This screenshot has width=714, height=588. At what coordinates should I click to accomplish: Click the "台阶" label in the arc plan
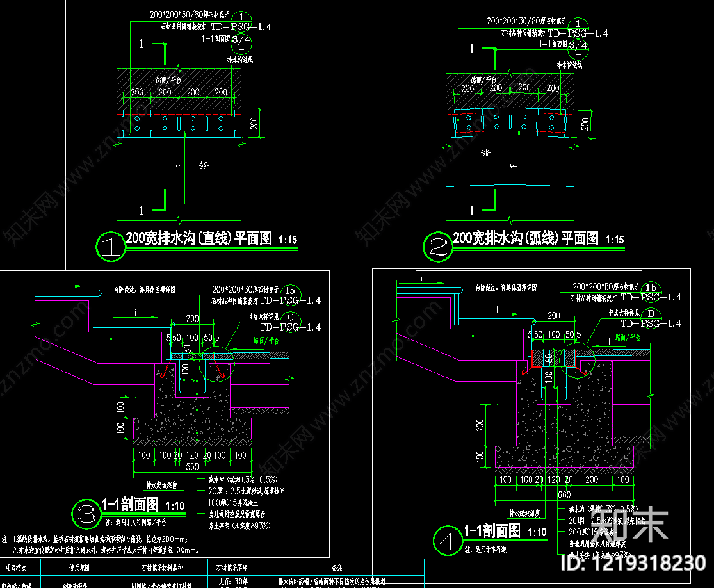click(x=486, y=153)
